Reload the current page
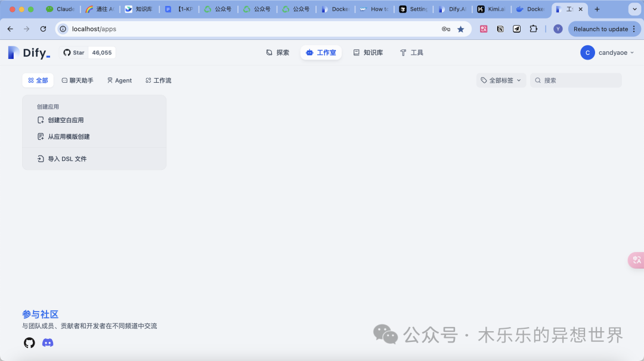 pyautogui.click(x=43, y=29)
